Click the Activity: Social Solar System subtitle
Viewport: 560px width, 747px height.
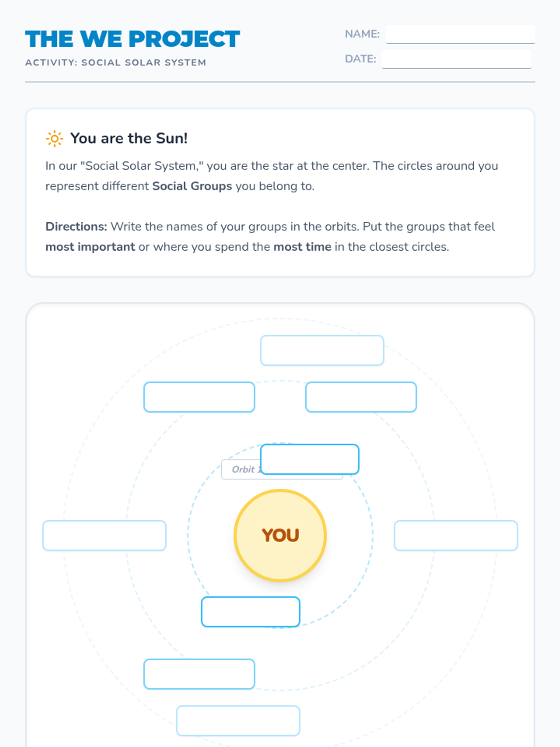[116, 63]
